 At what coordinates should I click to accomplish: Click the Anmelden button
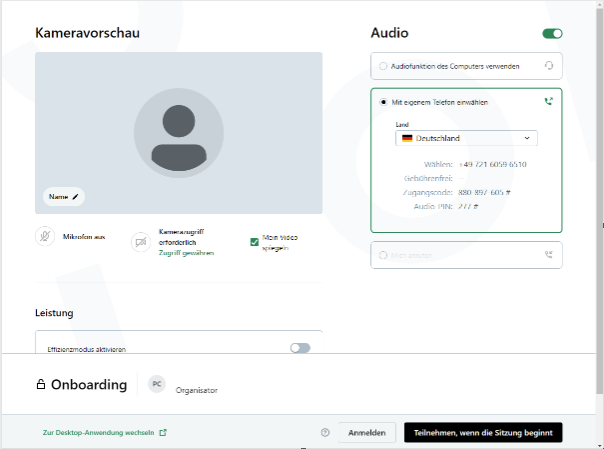[366, 433]
